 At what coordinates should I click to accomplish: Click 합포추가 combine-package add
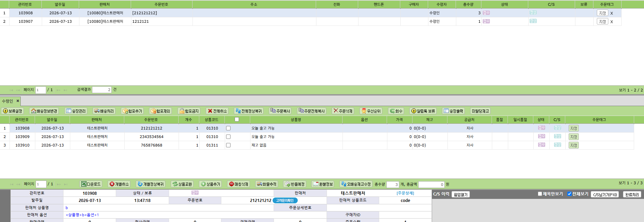coord(132,111)
